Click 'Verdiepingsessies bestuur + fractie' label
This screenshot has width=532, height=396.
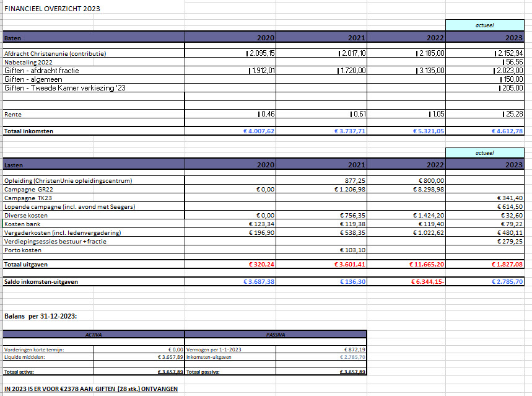coord(55,242)
